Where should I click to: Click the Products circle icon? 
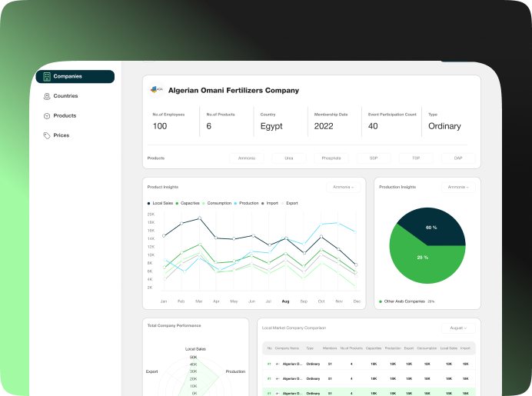point(47,116)
